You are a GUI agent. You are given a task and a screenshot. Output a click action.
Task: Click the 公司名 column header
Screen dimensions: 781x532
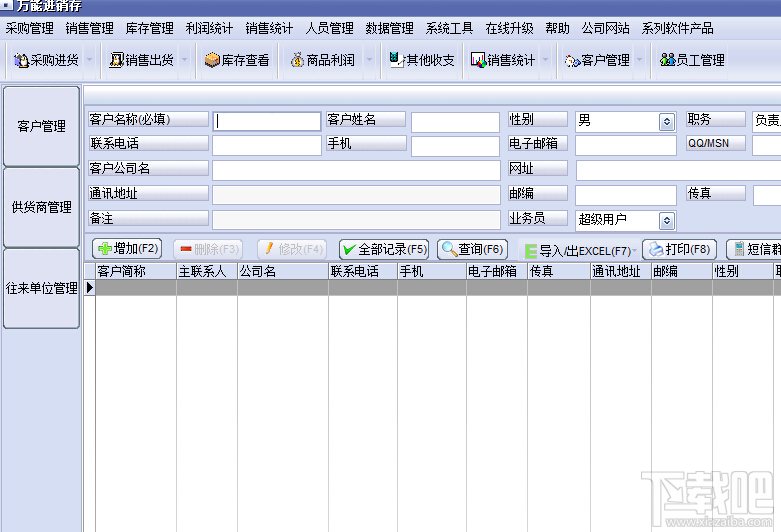pos(283,271)
